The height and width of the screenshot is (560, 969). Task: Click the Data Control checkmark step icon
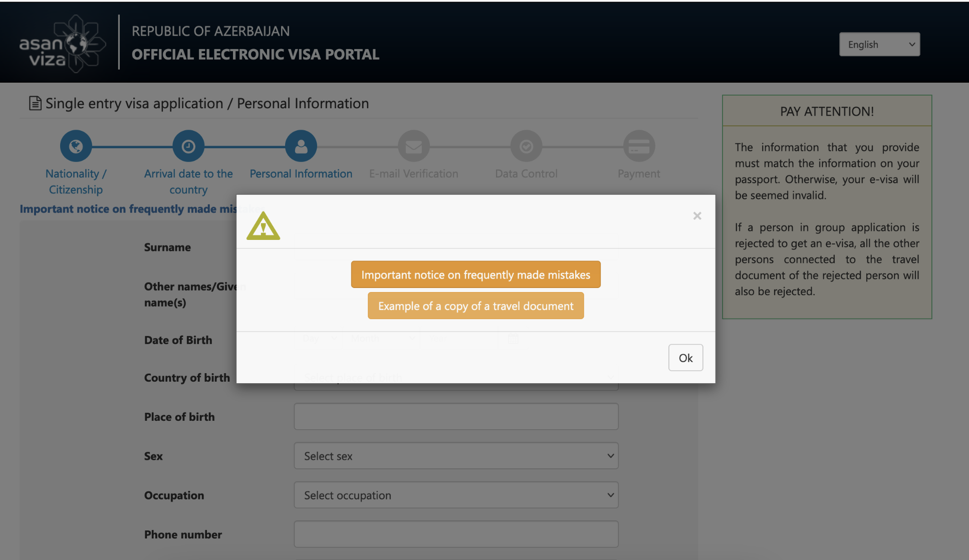click(x=526, y=146)
